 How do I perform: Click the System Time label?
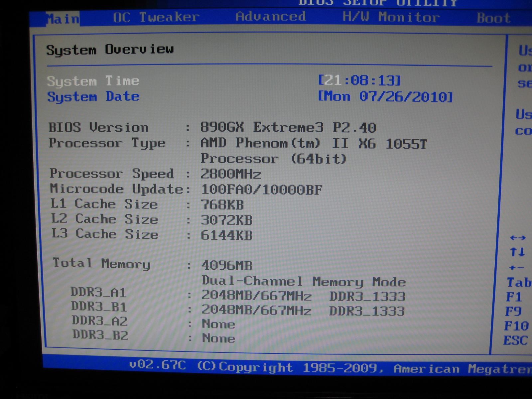coord(93,81)
